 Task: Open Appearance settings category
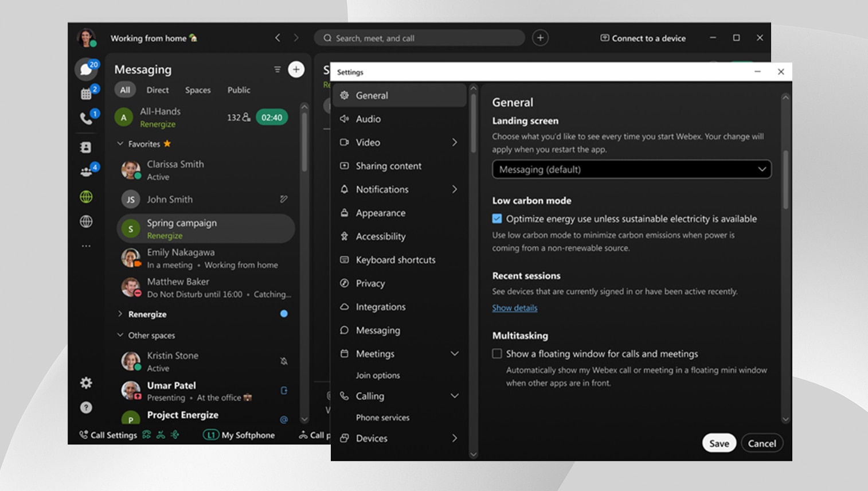click(400, 213)
